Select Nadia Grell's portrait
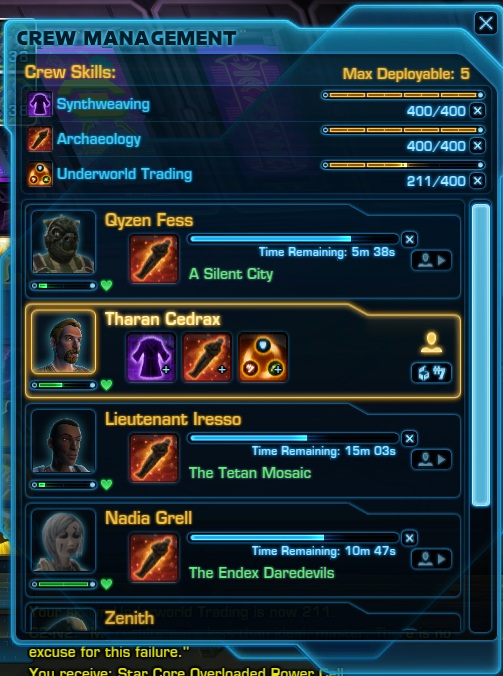Screen dimensions: 503x676 point(63,541)
